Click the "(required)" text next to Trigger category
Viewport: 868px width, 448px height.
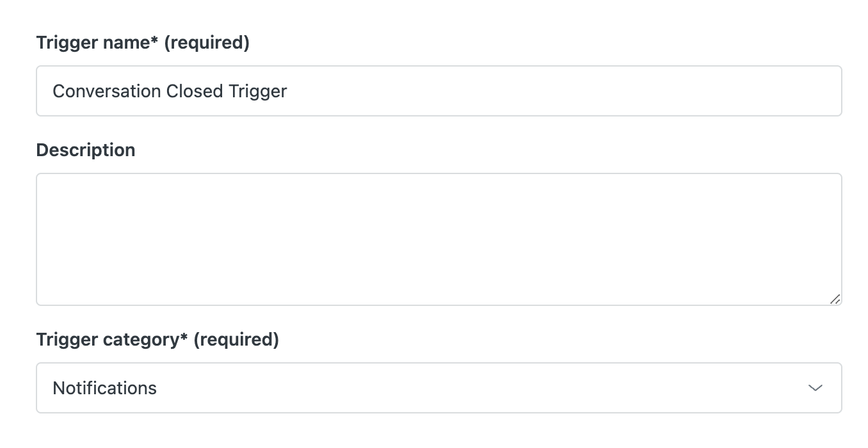pos(236,340)
